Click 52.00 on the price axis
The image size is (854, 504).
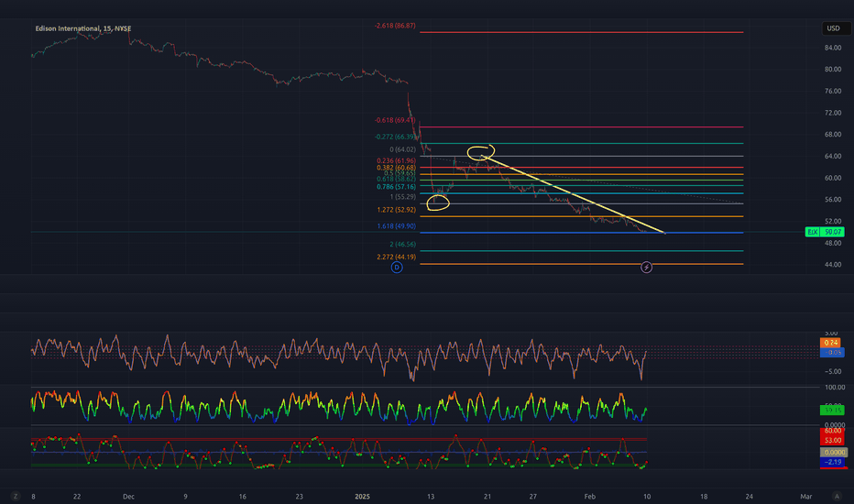click(x=833, y=221)
